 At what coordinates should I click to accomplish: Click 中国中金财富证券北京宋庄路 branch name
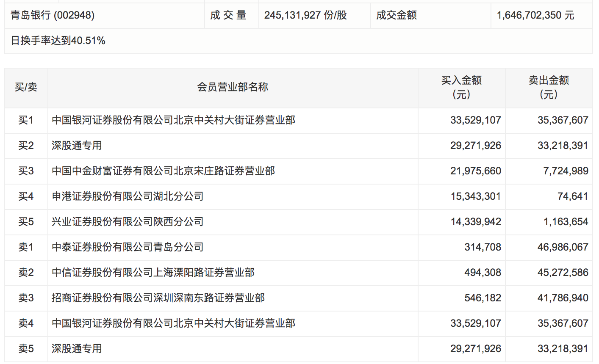[164, 171]
